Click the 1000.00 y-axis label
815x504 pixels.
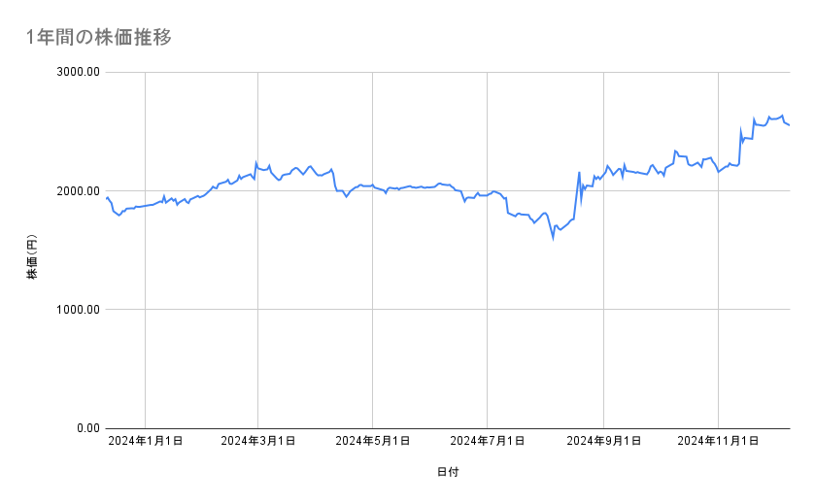click(79, 310)
